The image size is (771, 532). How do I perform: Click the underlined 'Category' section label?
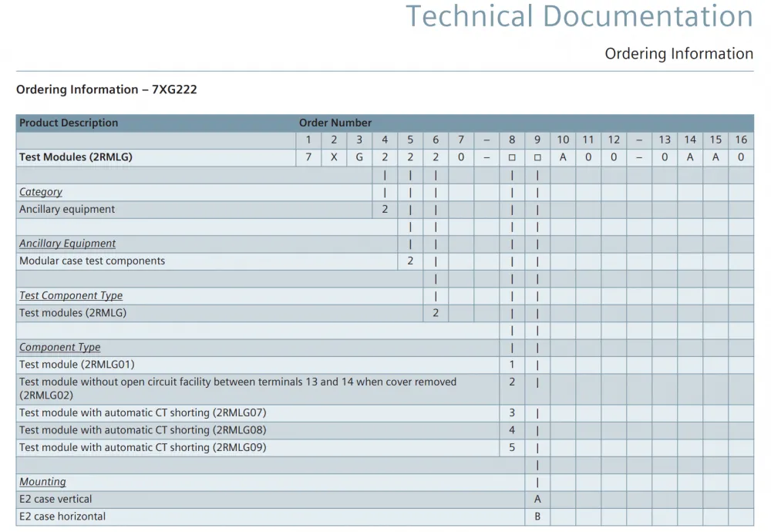pos(41,192)
